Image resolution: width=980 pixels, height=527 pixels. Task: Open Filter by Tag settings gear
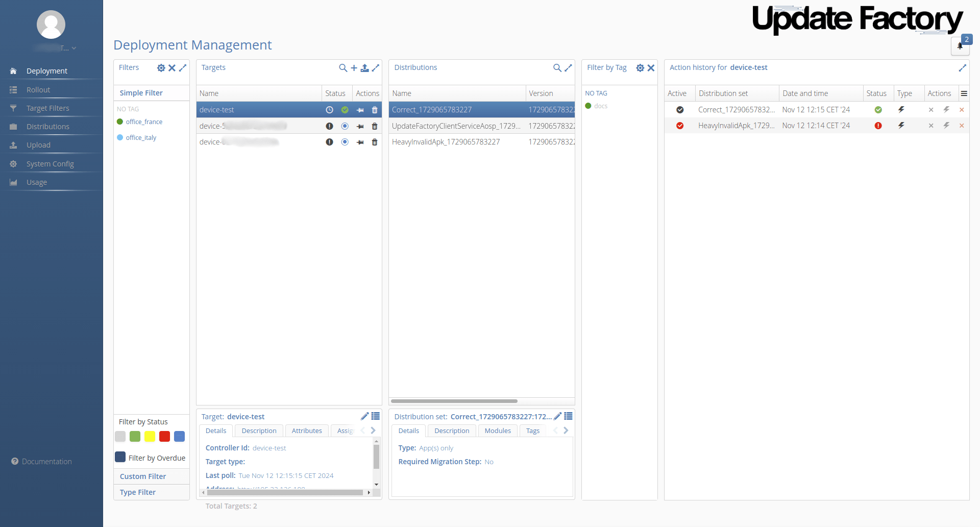coord(640,68)
